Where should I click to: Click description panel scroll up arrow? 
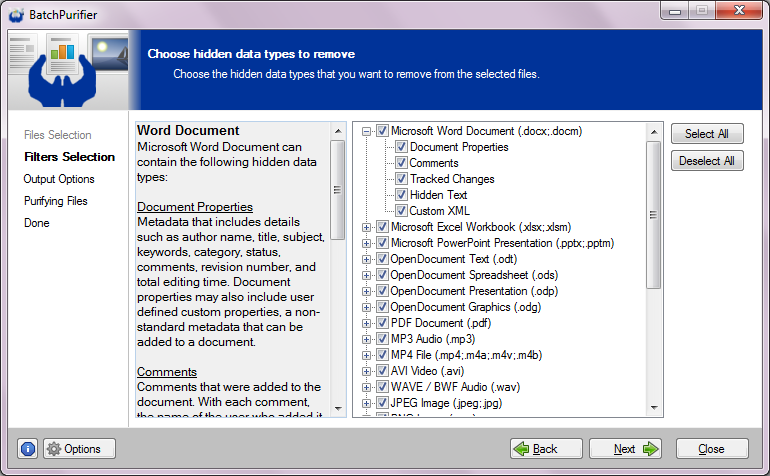338,131
